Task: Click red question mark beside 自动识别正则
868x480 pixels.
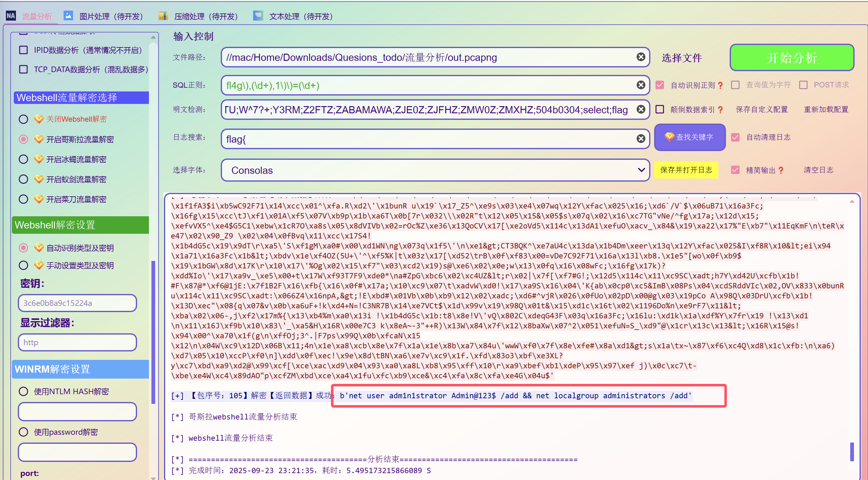Action: pyautogui.click(x=720, y=85)
